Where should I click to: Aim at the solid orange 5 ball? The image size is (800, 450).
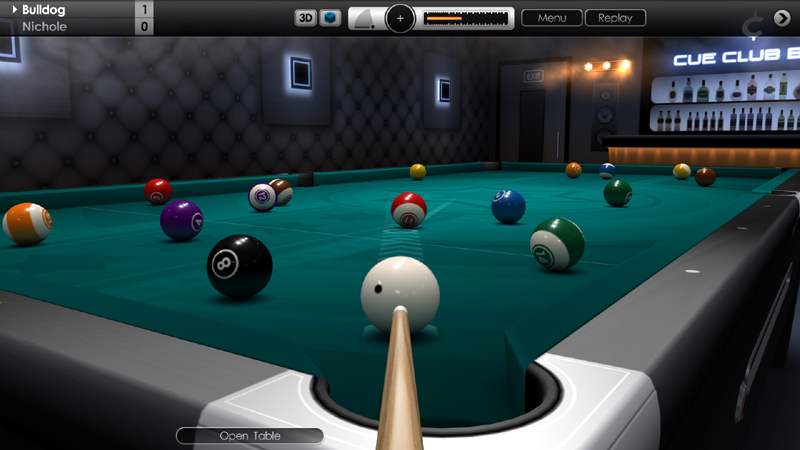[x=573, y=170]
